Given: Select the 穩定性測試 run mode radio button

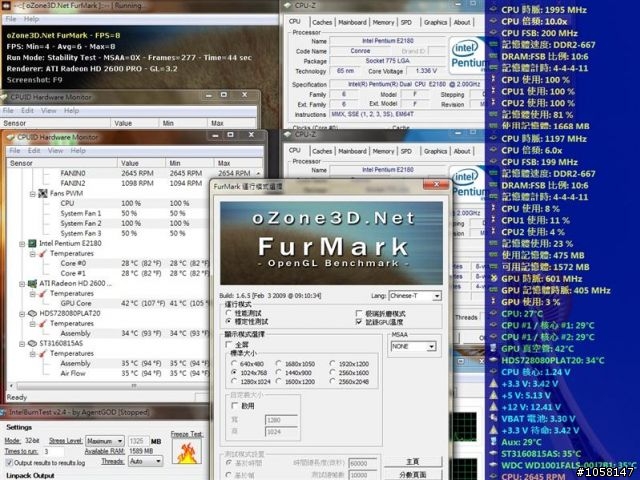Looking at the screenshot, I should (x=229, y=322).
